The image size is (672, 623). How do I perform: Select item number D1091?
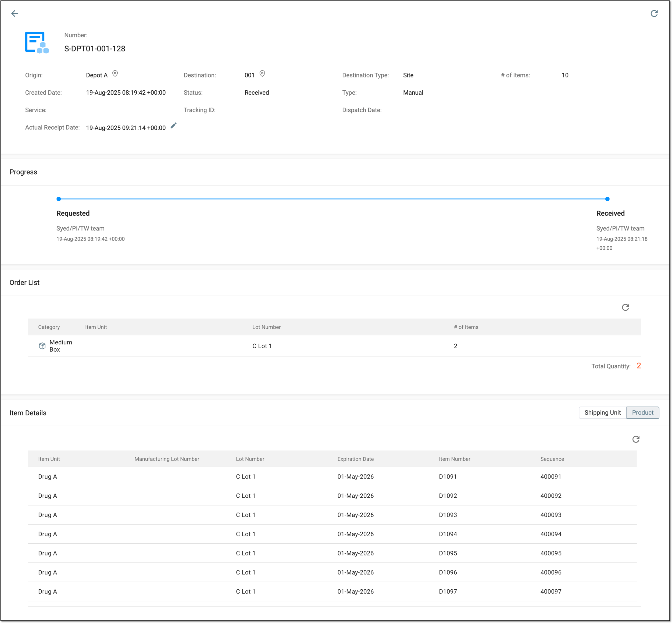[448, 476]
